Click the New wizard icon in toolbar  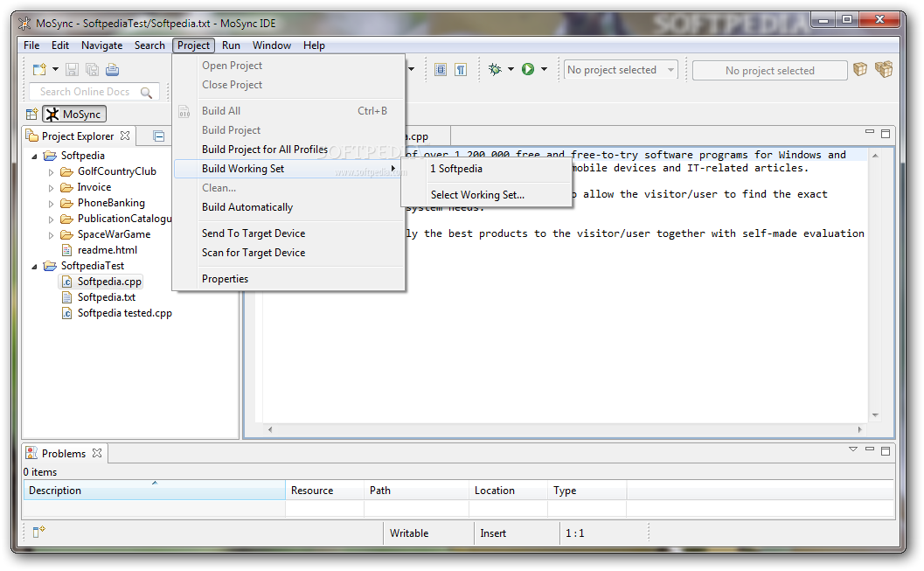pyautogui.click(x=39, y=70)
